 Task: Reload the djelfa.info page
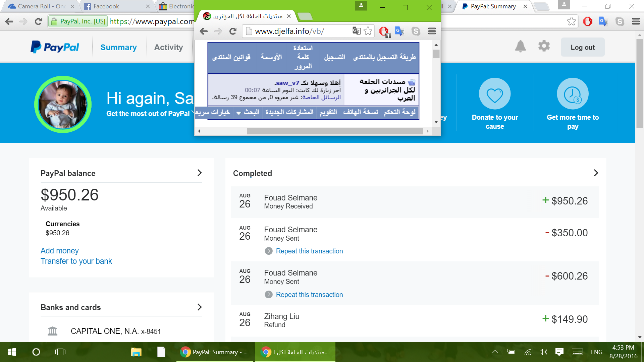pyautogui.click(x=233, y=31)
